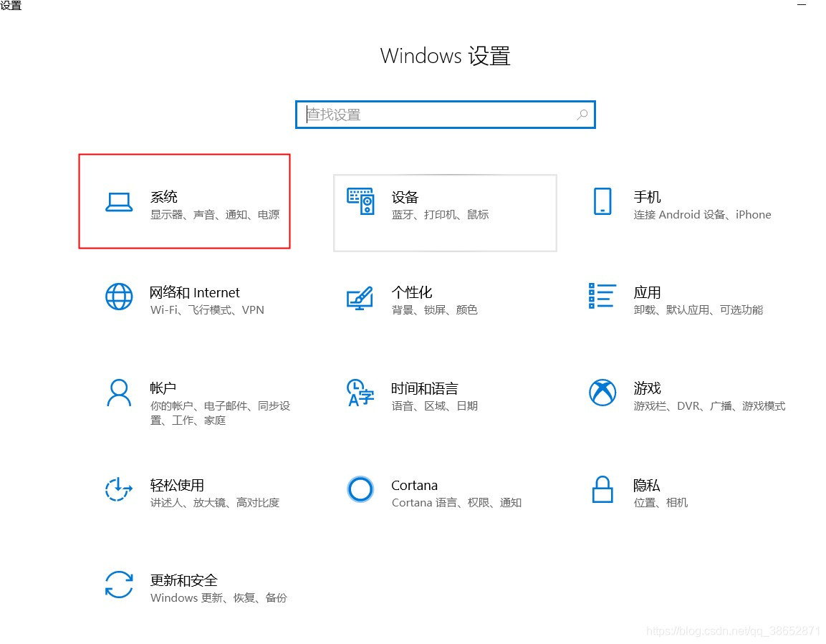Click the Xbox icon for 游戏

coord(602,393)
